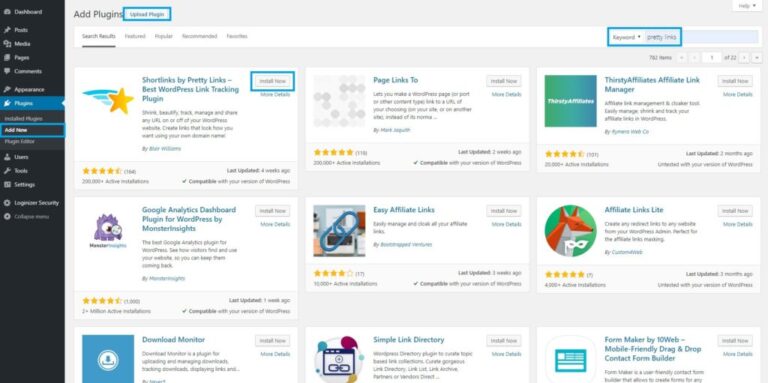
Task: Click the Upload Plugin button
Action: [147, 15]
